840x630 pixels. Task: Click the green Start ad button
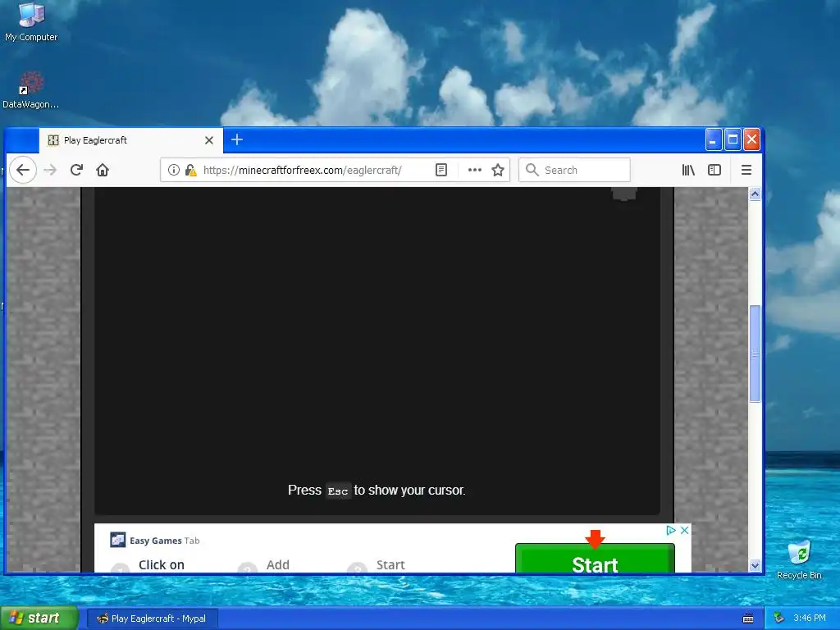595,559
